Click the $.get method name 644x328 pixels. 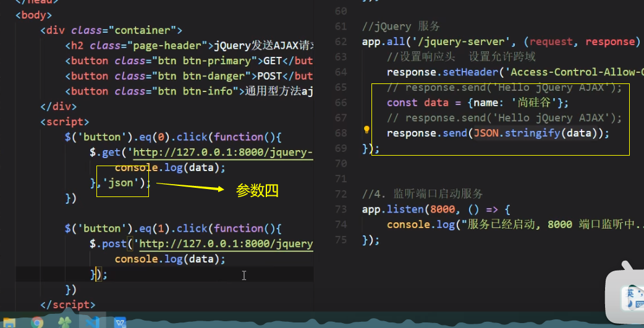click(x=111, y=153)
